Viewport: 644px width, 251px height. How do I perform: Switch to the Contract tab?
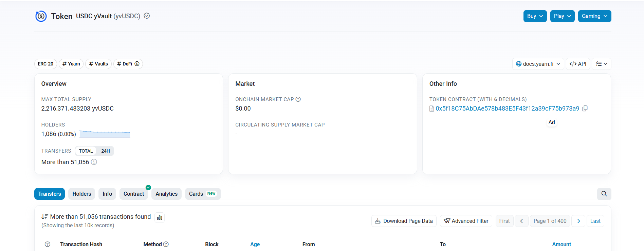point(134,194)
